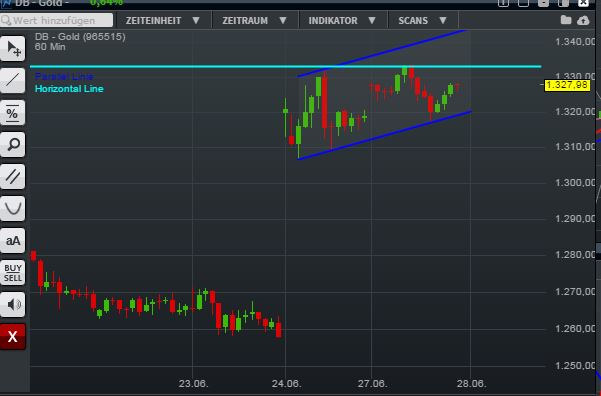Click the 1.340,00 price axis label

coord(575,41)
